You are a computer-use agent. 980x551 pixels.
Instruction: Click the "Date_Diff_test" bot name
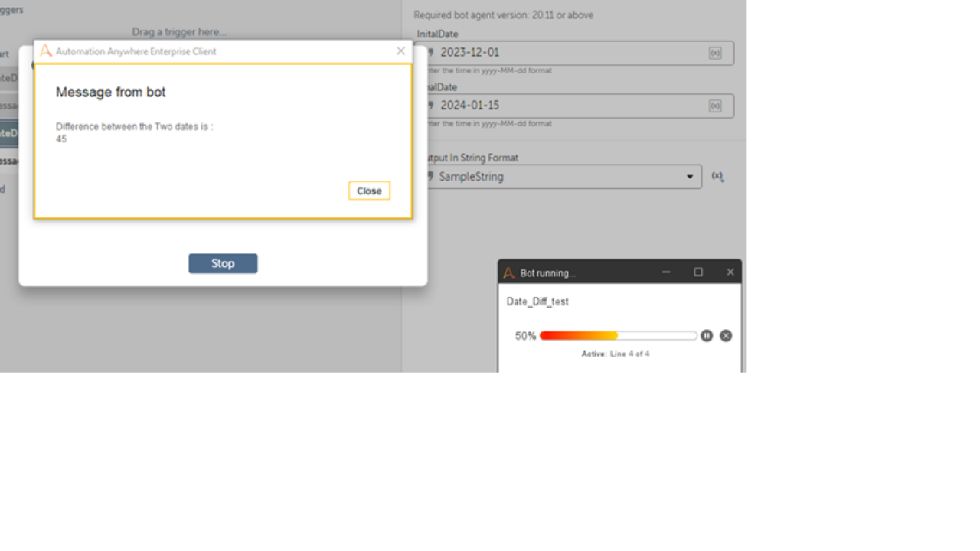pos(537,302)
